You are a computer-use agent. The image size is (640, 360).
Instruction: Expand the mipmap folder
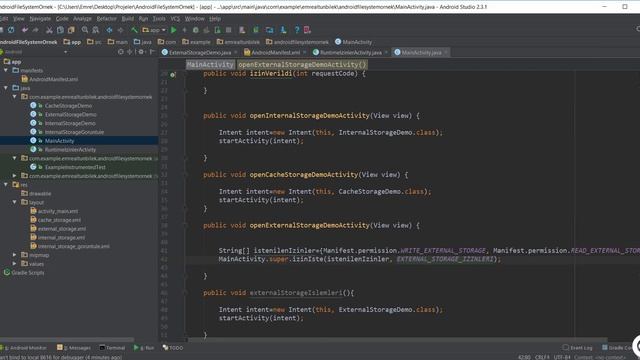click(15, 255)
